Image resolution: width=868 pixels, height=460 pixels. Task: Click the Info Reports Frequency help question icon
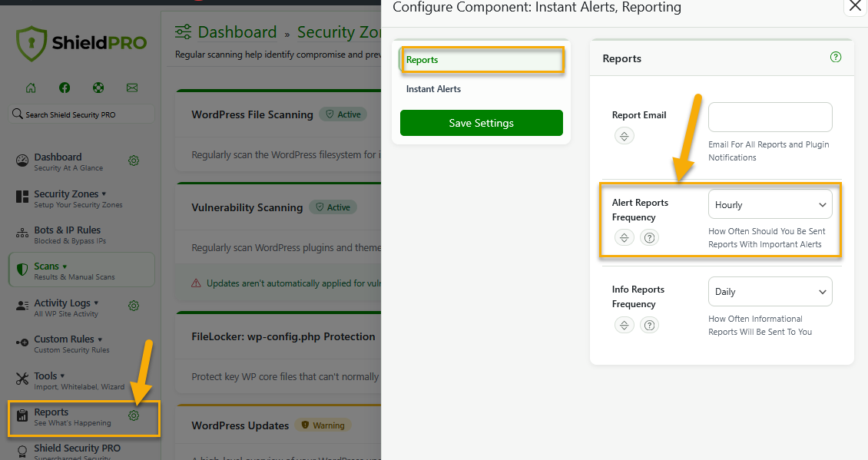[650, 325]
